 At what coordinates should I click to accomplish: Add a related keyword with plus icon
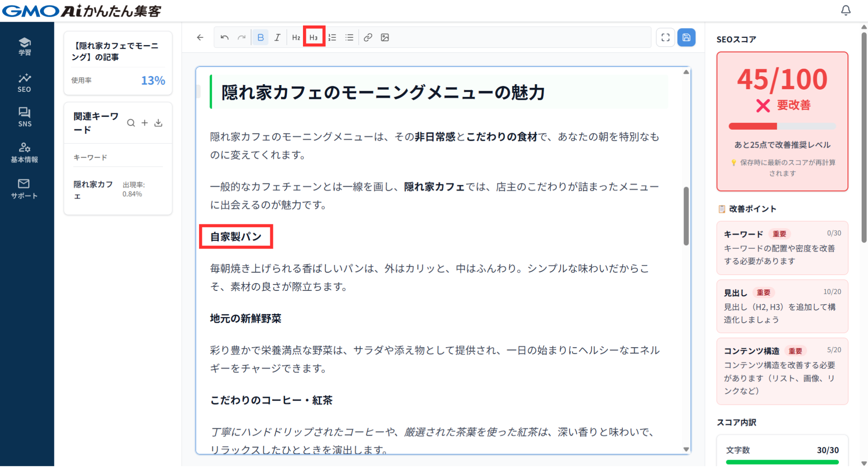point(144,123)
